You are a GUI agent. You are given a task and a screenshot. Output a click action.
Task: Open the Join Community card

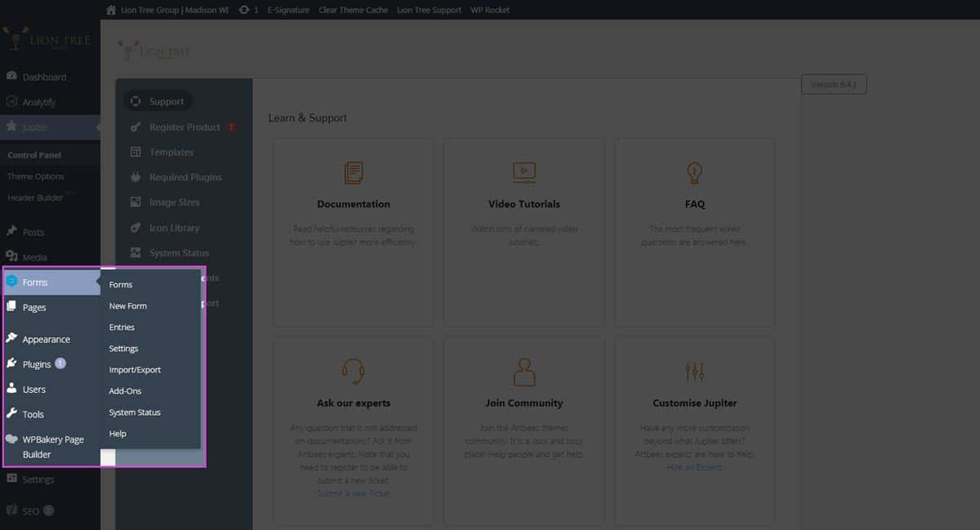[524, 430]
